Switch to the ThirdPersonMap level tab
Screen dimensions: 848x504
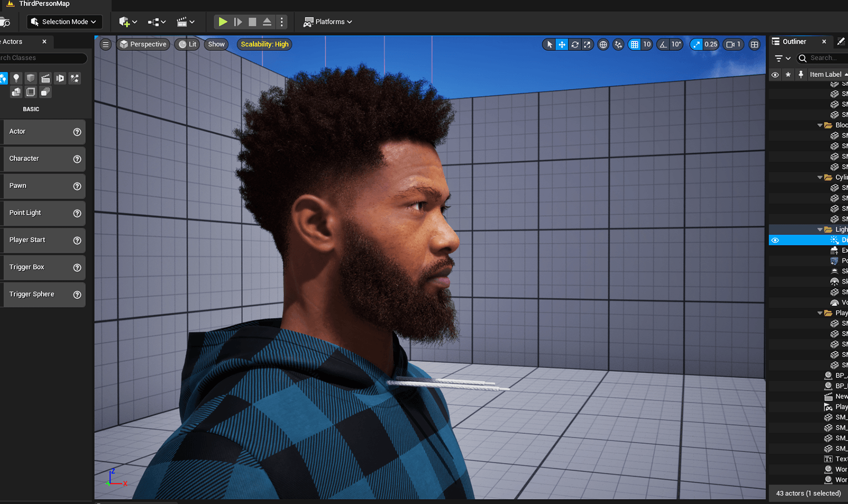pyautogui.click(x=44, y=4)
